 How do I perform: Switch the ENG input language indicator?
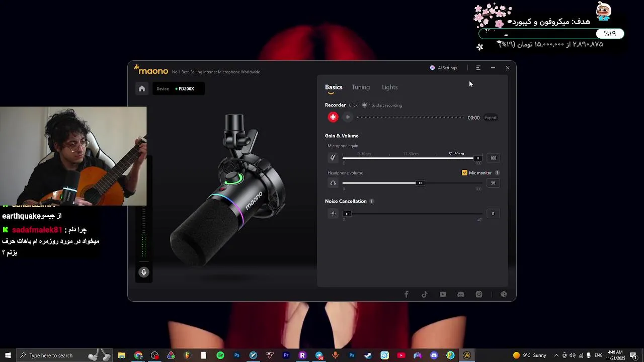point(598,355)
